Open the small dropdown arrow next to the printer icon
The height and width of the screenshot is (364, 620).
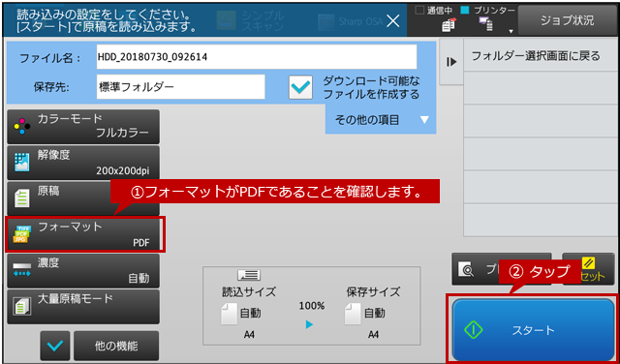click(511, 31)
